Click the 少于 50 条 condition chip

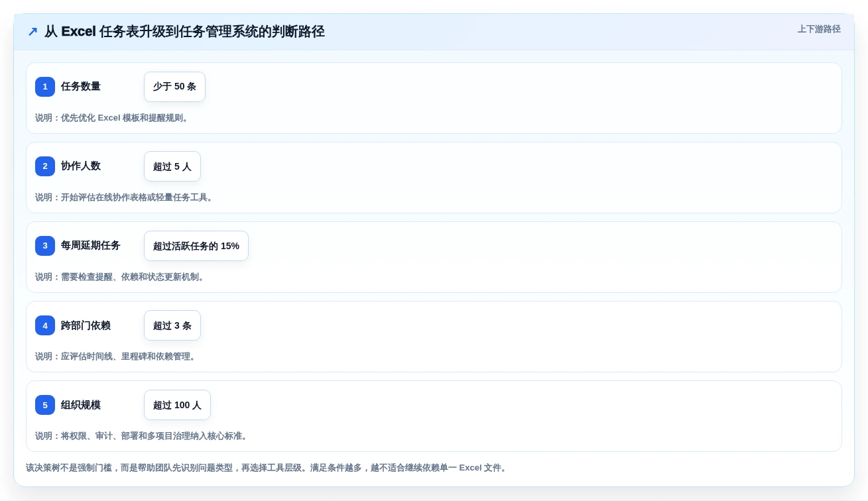[174, 87]
